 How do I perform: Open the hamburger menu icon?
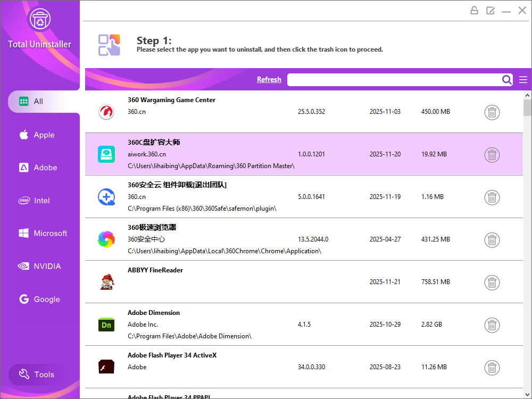pos(523,80)
